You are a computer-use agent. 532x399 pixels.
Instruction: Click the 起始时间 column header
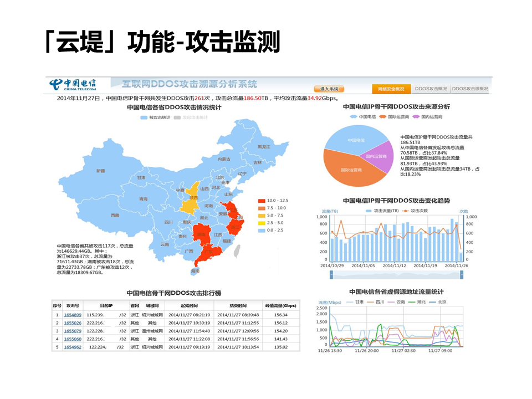190,305
